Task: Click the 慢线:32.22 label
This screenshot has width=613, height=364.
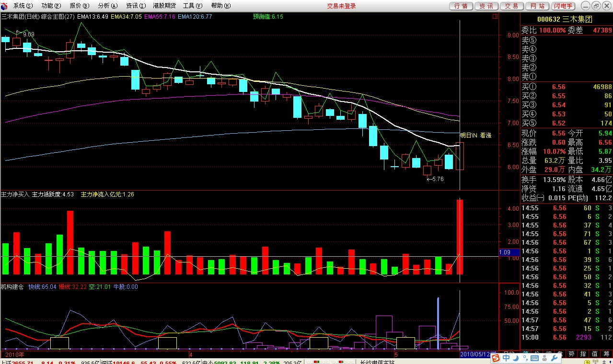Action: (x=72, y=286)
